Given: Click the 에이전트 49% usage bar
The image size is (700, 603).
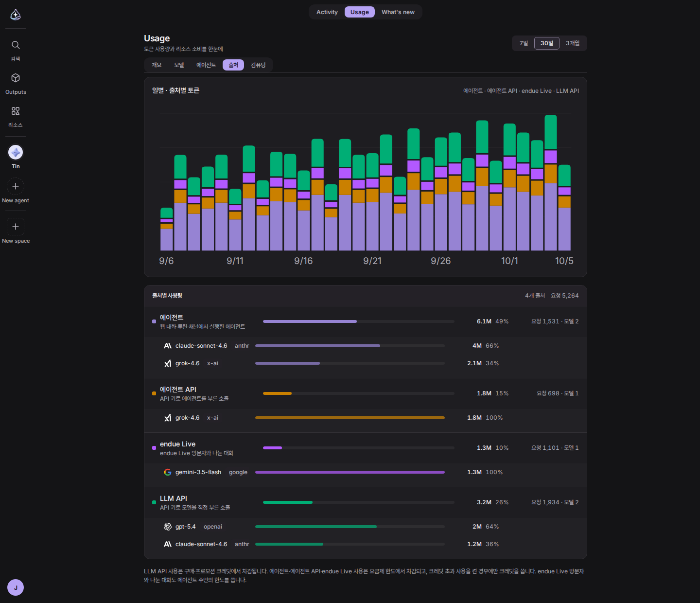Looking at the screenshot, I should pos(359,321).
